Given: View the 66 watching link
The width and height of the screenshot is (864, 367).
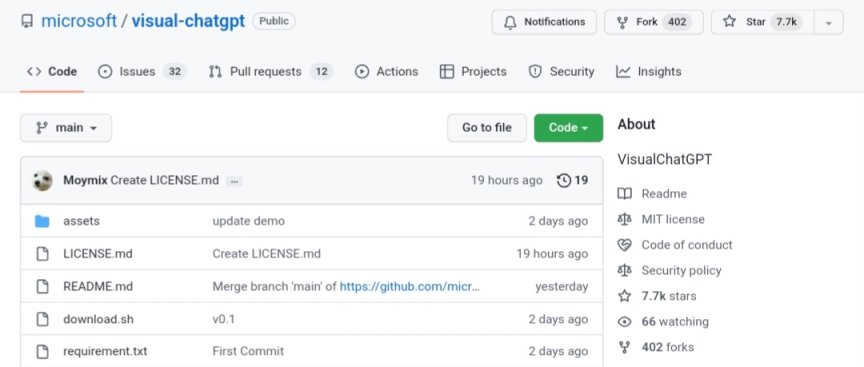Looking at the screenshot, I should click(x=675, y=321).
